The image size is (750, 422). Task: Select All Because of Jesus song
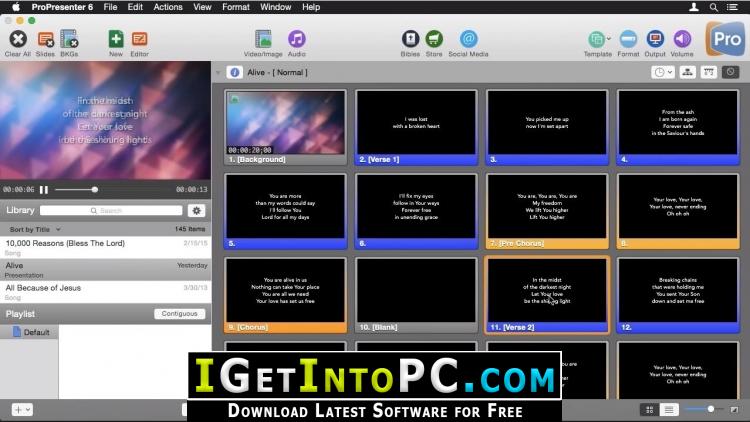[x=105, y=292]
